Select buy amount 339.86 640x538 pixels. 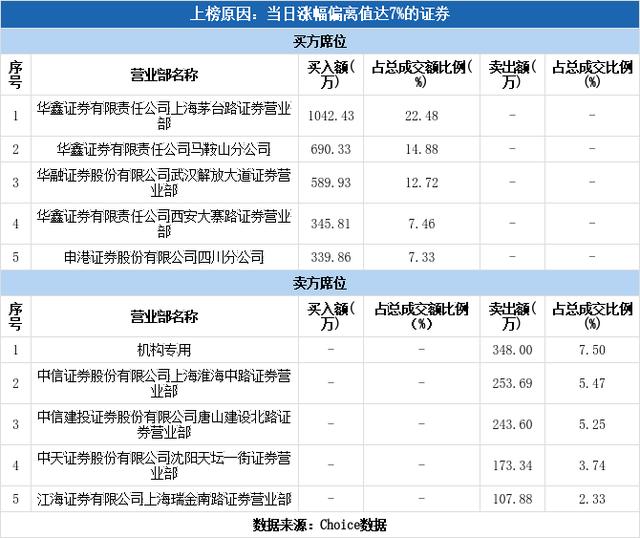331,257
